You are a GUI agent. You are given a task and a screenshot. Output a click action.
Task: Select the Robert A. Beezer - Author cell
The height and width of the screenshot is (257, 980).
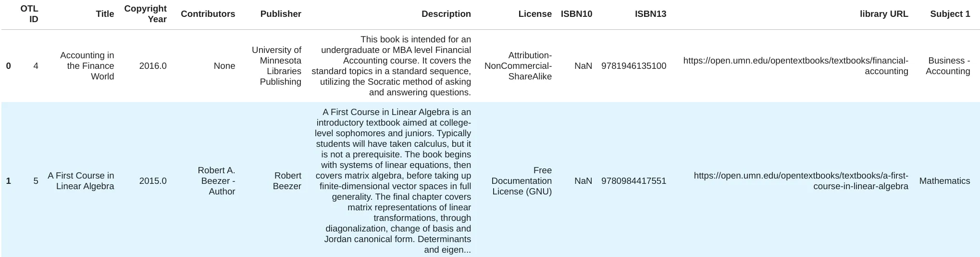click(216, 181)
